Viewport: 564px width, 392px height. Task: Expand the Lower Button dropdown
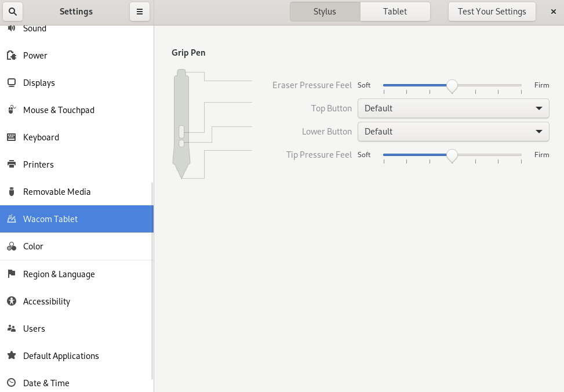(x=453, y=132)
